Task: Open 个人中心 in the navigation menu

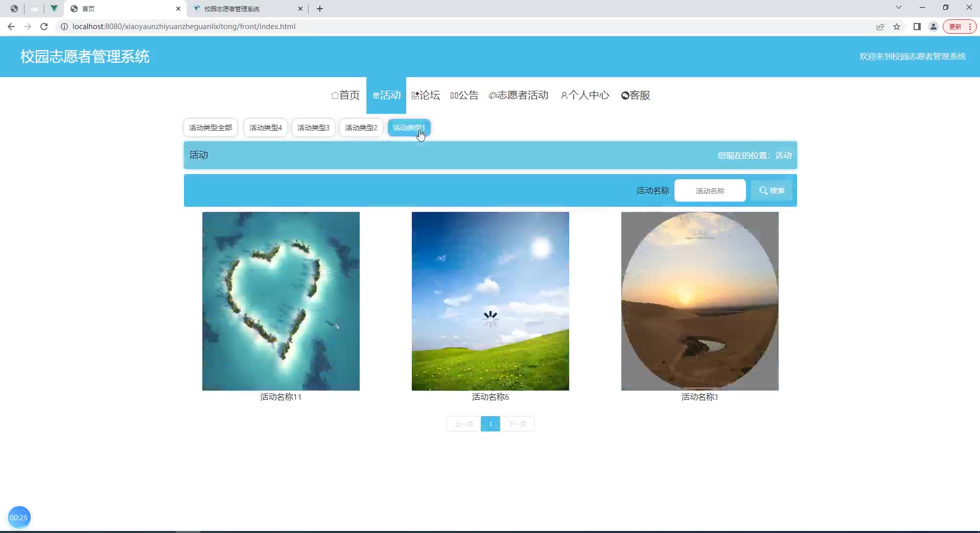Action: click(585, 95)
